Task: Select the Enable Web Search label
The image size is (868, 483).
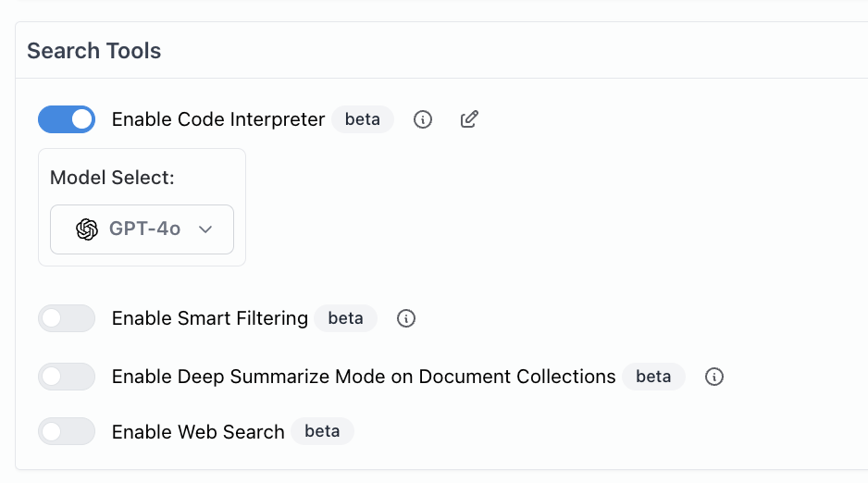Action: [198, 431]
